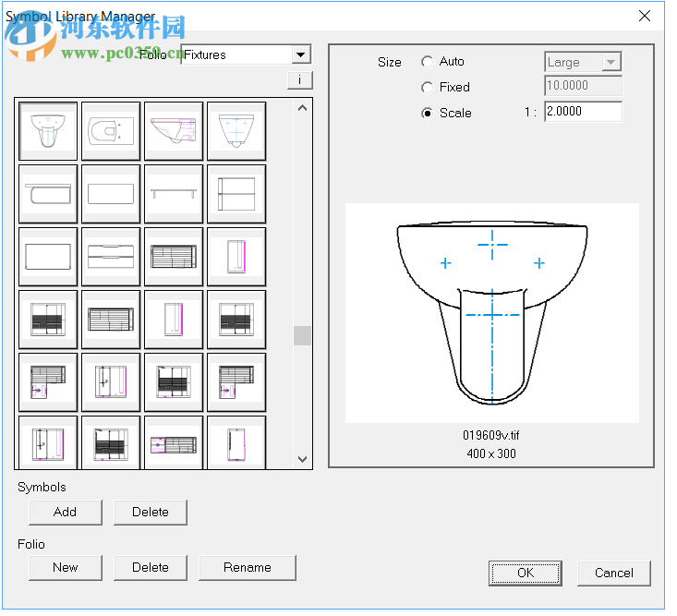
Task: Click the scroll up arrow of symbol list
Action: [x=303, y=108]
